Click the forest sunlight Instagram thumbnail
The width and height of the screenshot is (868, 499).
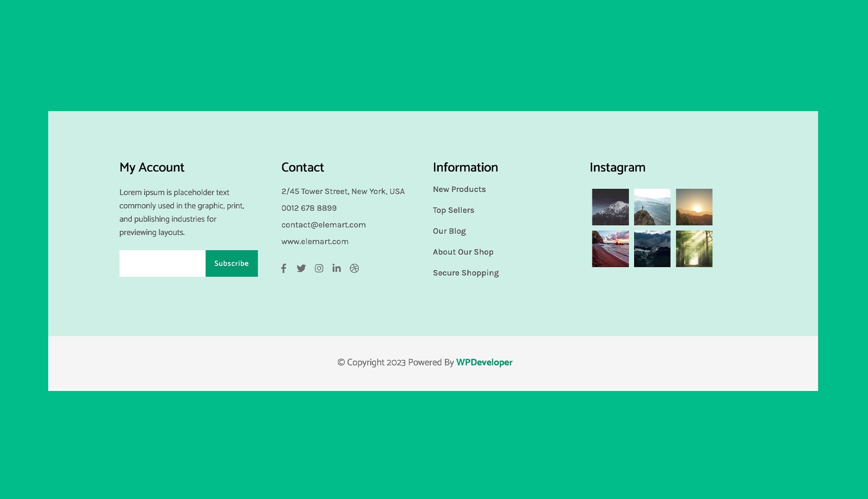(x=694, y=249)
